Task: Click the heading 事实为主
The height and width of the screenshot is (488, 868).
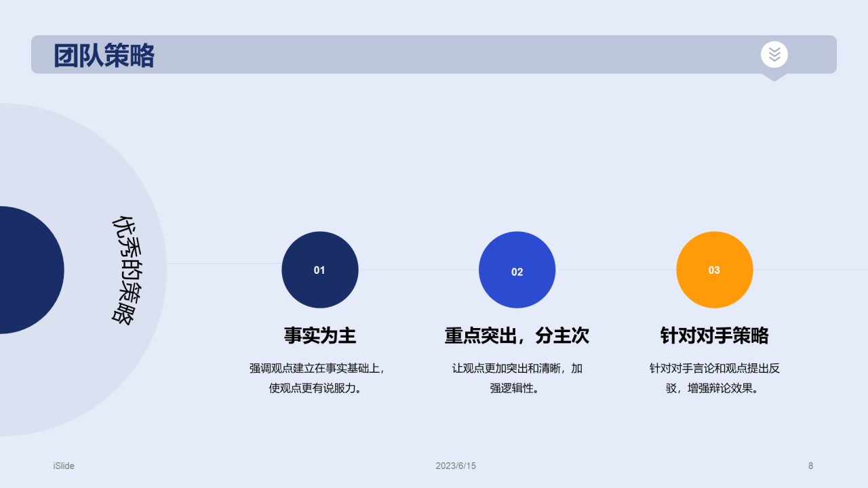Action: [x=320, y=335]
